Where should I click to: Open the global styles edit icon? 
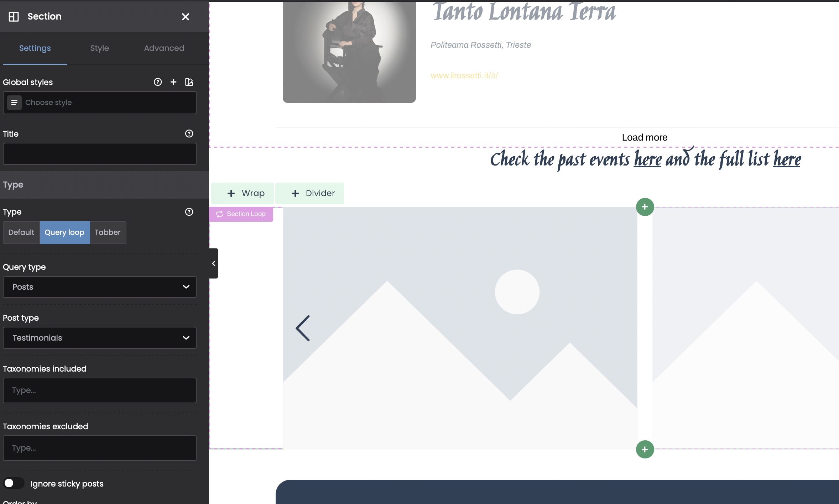189,82
